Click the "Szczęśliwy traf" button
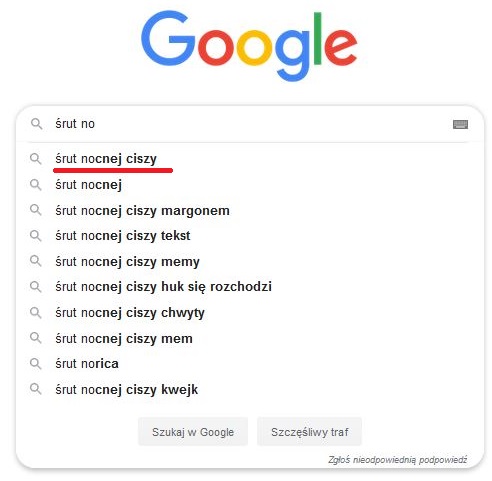This screenshot has width=492, height=481. (309, 432)
